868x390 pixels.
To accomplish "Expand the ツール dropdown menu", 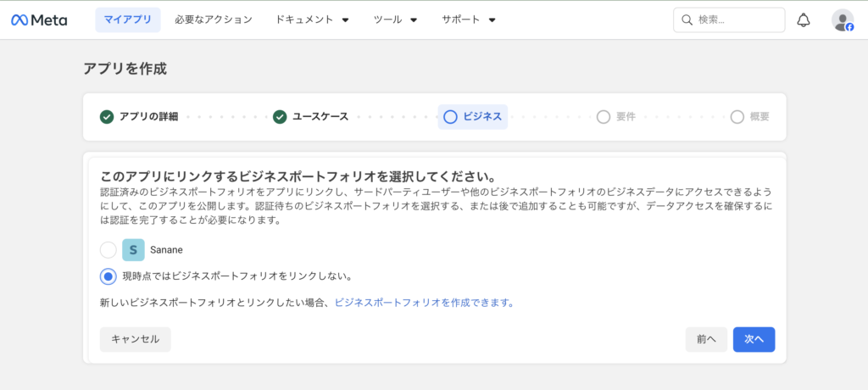I will (x=395, y=19).
